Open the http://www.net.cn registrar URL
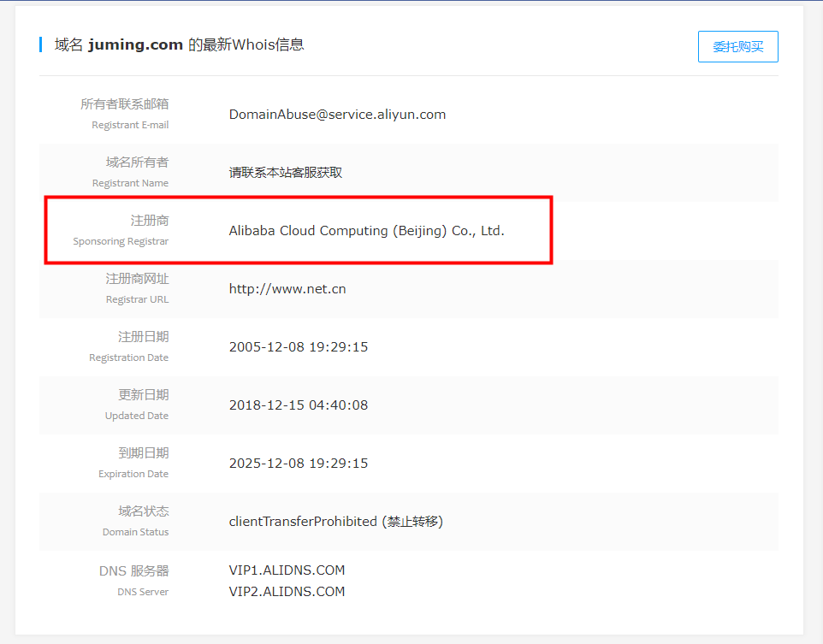 click(x=287, y=289)
